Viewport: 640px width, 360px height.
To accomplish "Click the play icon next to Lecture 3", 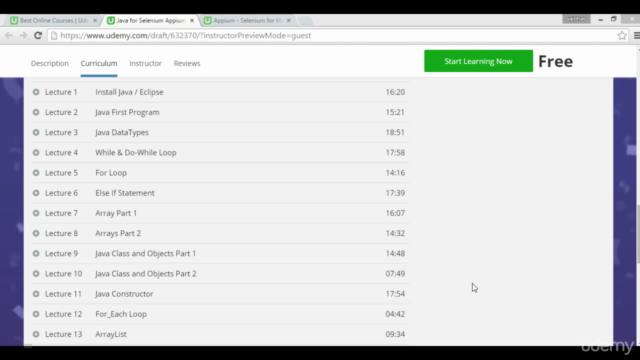I will click(x=36, y=133).
